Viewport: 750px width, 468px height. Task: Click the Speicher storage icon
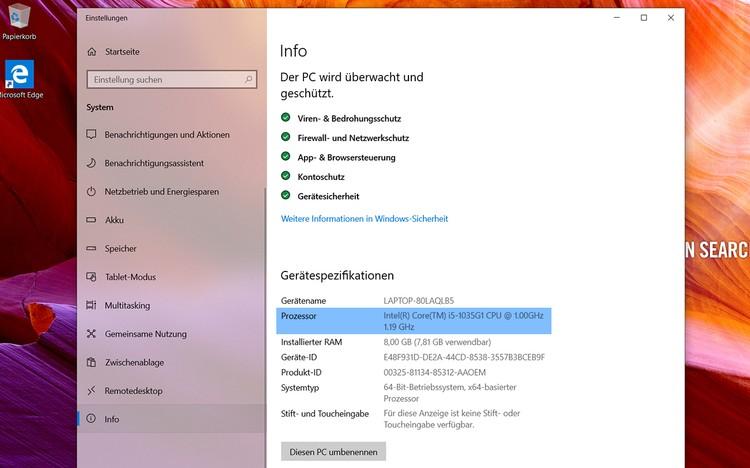click(92, 248)
